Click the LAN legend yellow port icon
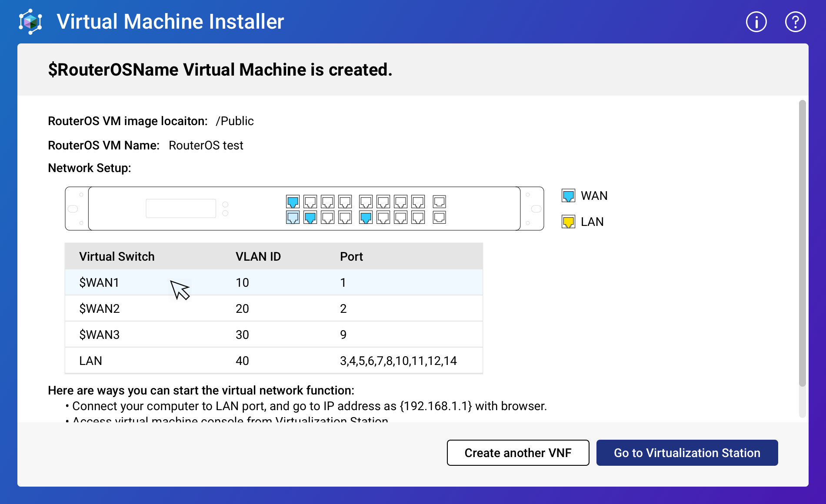The height and width of the screenshot is (504, 826). [568, 222]
